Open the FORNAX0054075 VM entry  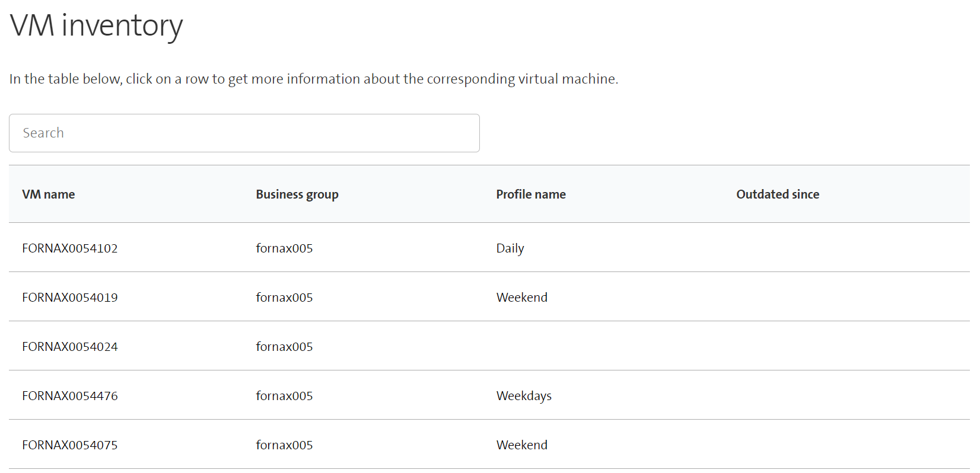coord(70,445)
